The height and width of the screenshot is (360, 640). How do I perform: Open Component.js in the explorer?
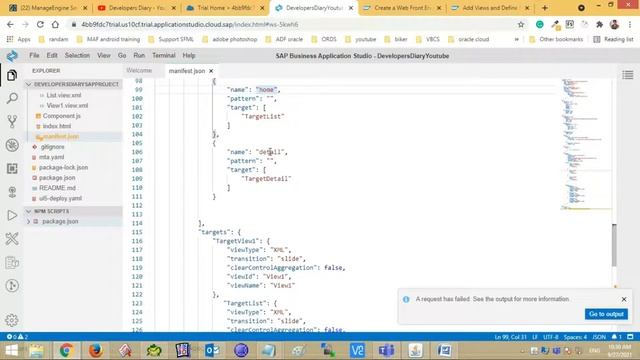[62, 116]
